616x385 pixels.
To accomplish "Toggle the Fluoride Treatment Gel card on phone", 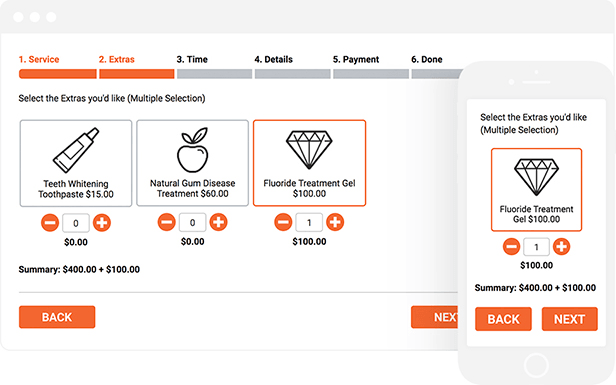I will [x=536, y=190].
